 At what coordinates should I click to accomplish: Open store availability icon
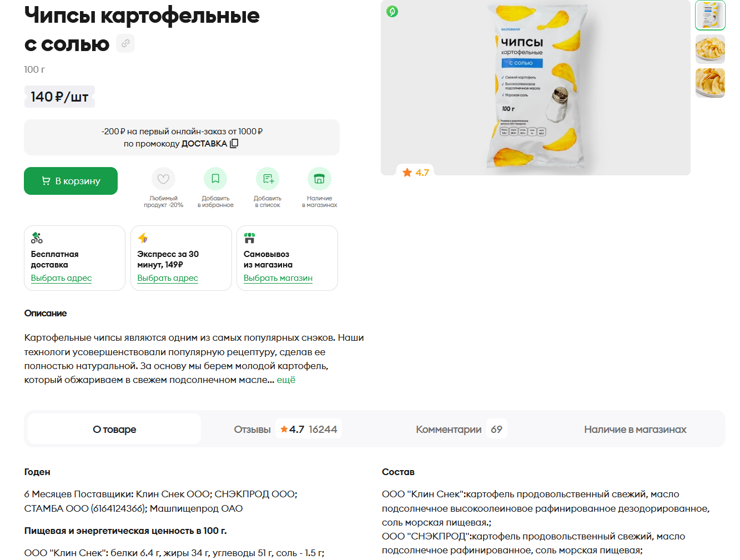pyautogui.click(x=319, y=179)
